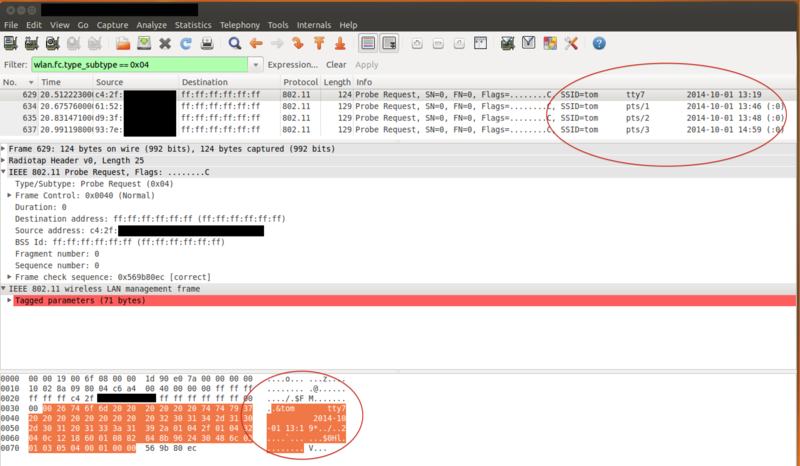Reload the capture file

[185, 44]
